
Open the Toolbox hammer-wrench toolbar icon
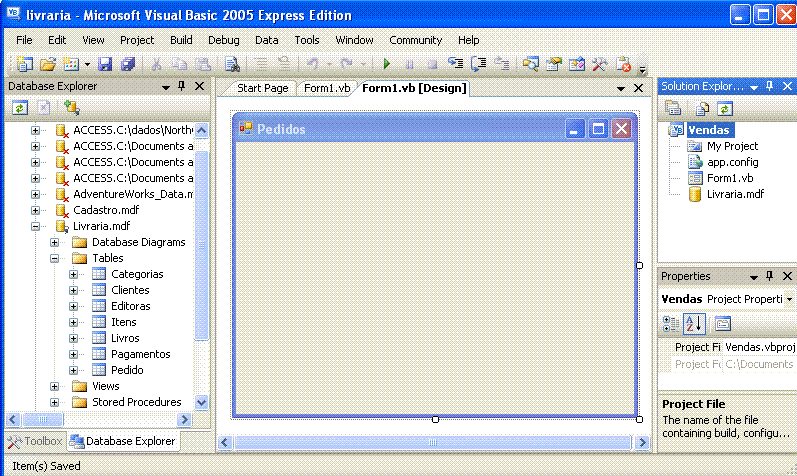(x=600, y=64)
